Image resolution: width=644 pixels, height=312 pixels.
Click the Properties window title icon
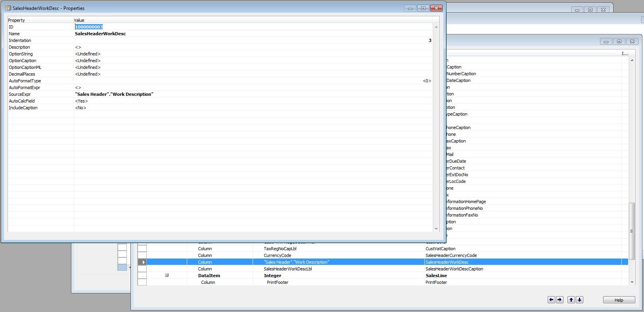[8, 8]
